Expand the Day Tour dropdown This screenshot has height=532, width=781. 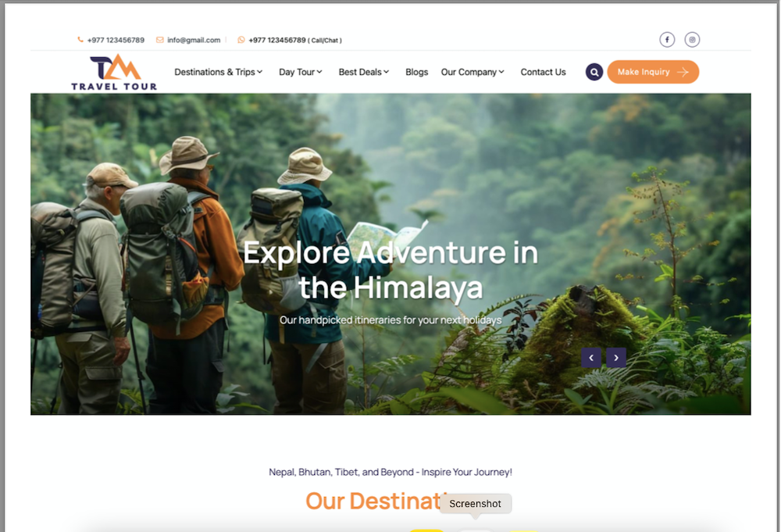301,72
